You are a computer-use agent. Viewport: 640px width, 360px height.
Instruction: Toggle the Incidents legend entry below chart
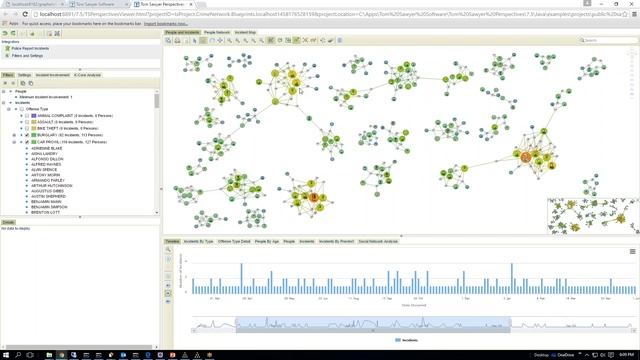click(407, 340)
